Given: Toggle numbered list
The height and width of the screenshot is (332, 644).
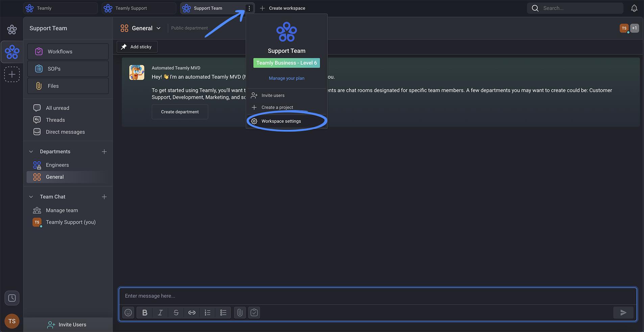Looking at the screenshot, I should (208, 313).
